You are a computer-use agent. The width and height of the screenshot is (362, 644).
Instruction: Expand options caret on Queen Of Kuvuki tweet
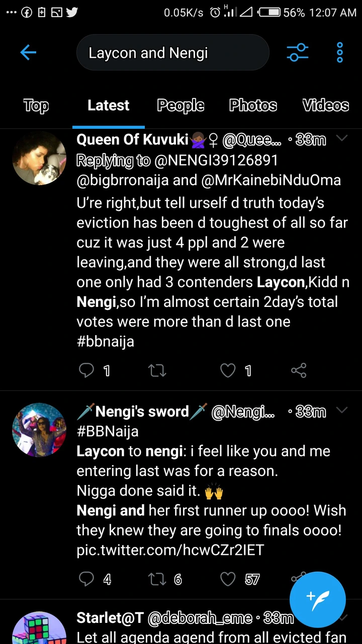pos(341,138)
